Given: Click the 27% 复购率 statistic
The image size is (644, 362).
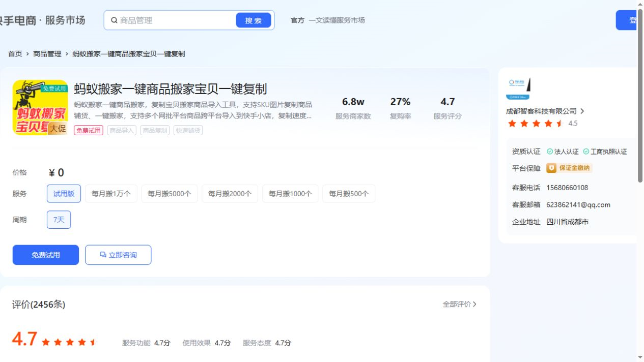Looking at the screenshot, I should 400,108.
